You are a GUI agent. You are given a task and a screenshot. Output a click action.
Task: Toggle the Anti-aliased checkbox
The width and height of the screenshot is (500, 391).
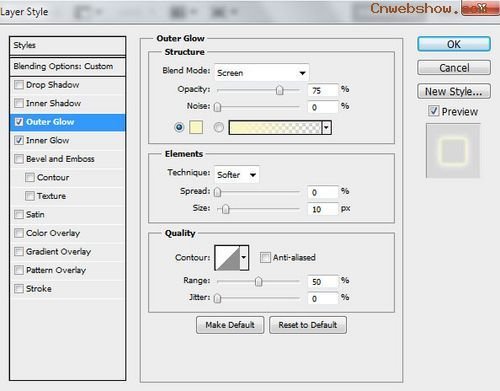[265, 257]
